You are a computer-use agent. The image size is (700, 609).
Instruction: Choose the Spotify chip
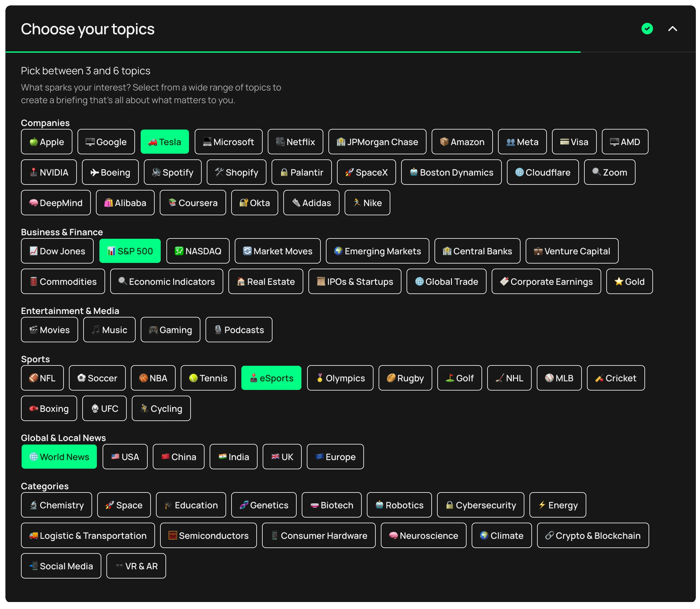[173, 172]
